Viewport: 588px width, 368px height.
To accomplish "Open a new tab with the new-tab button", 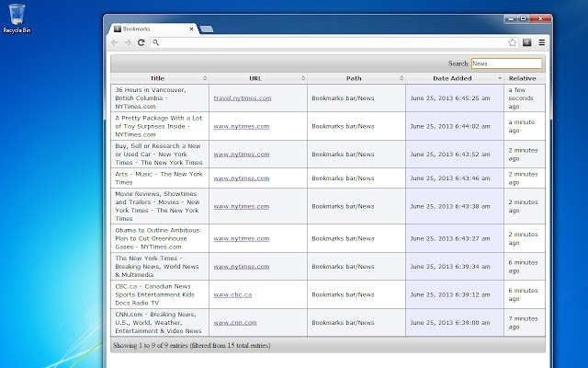I will (x=207, y=30).
